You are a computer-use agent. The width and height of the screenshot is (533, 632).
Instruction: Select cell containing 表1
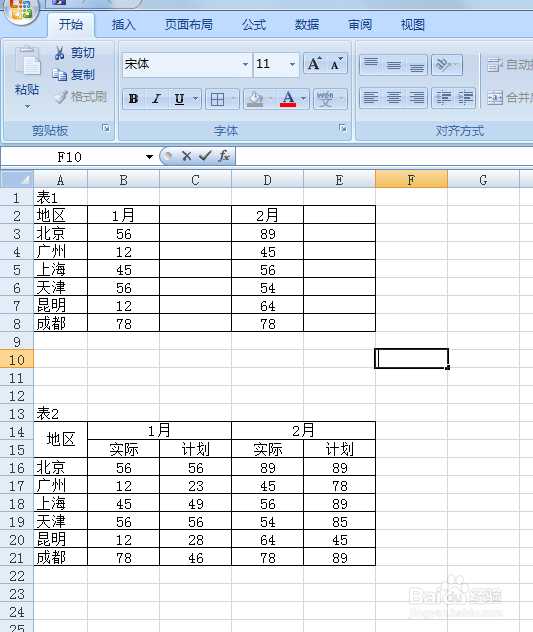click(x=60, y=198)
